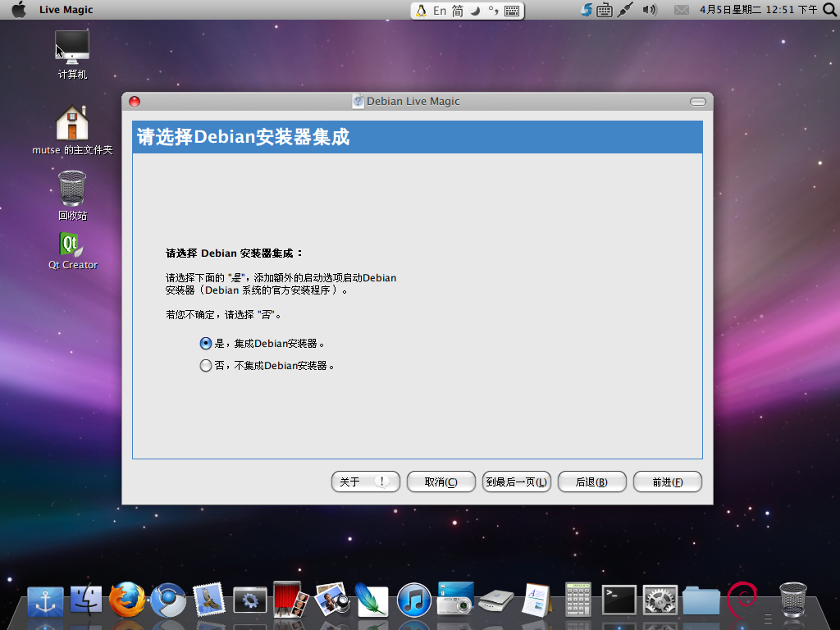
Task: Click the blue swirl tray icon
Action: 587,10
